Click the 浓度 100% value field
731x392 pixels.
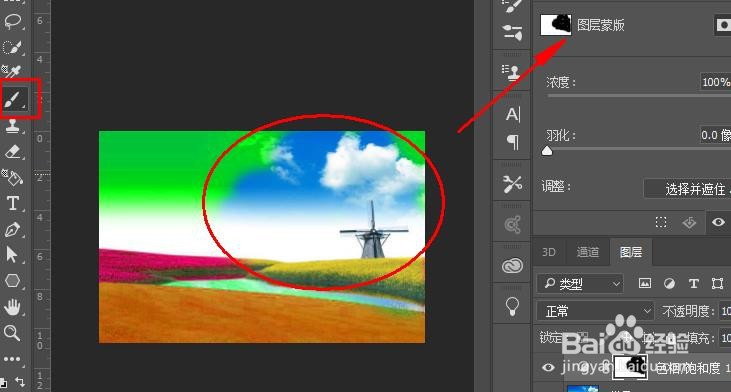pyautogui.click(x=716, y=82)
